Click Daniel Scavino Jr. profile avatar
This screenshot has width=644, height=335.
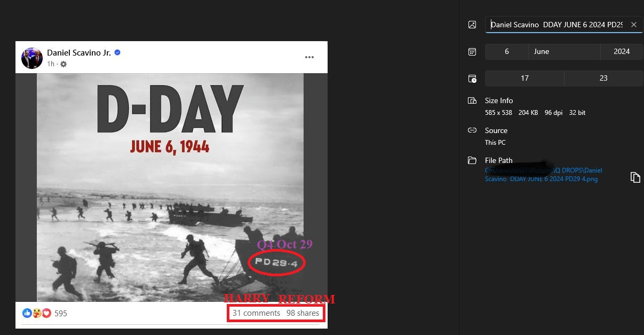pyautogui.click(x=32, y=58)
